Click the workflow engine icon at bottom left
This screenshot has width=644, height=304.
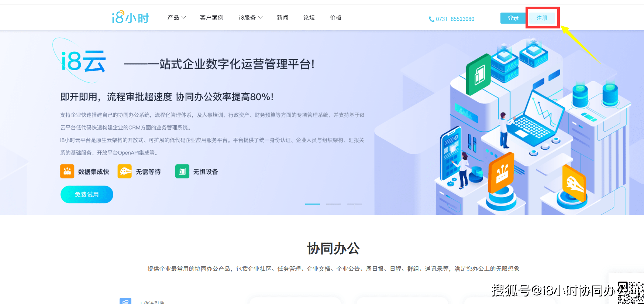tap(125, 301)
